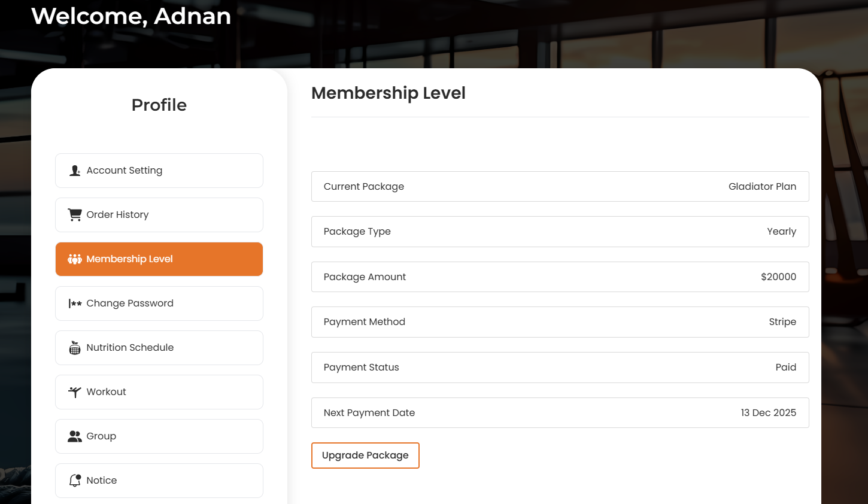Open the Group section

(159, 436)
